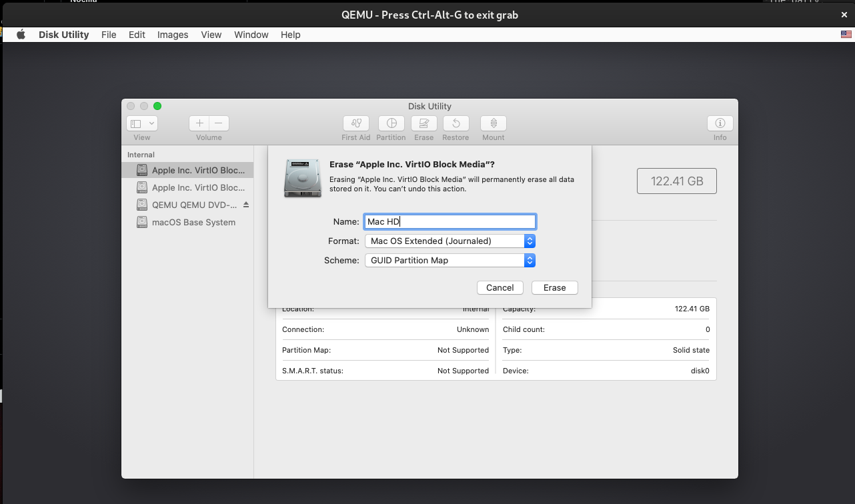Image resolution: width=855 pixels, height=504 pixels.
Task: Select first Apple Inc. VirtIO Block disk
Action: 187,170
